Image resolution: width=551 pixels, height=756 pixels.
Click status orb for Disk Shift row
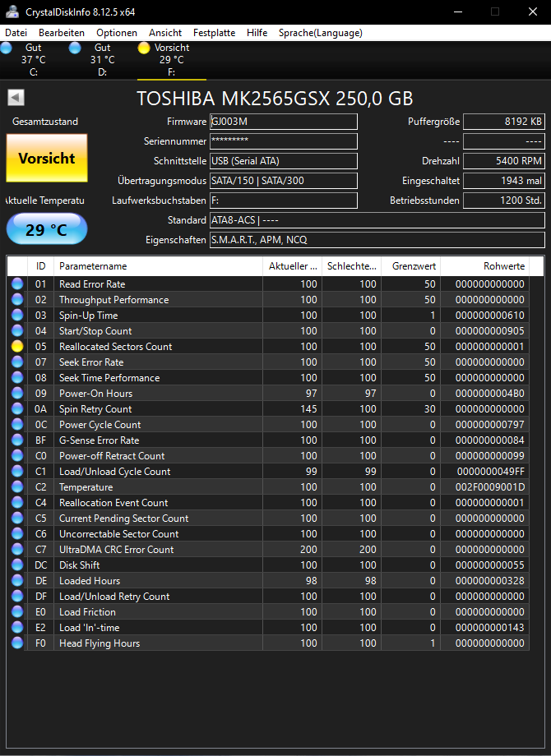click(17, 565)
